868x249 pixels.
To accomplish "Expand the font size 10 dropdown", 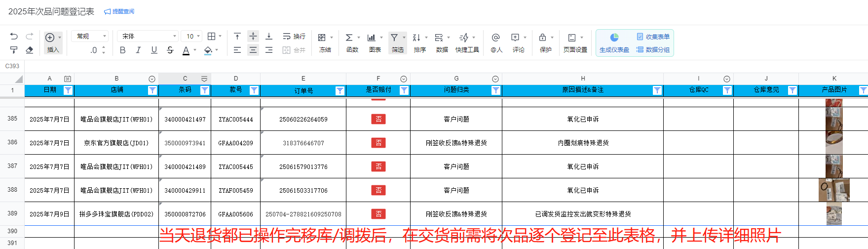I will coord(192,37).
